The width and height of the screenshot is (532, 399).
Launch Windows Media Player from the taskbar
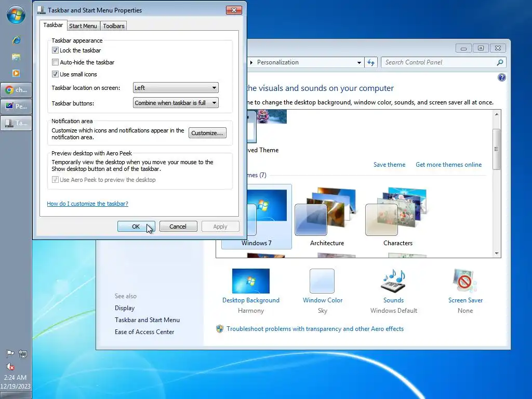coord(16,73)
